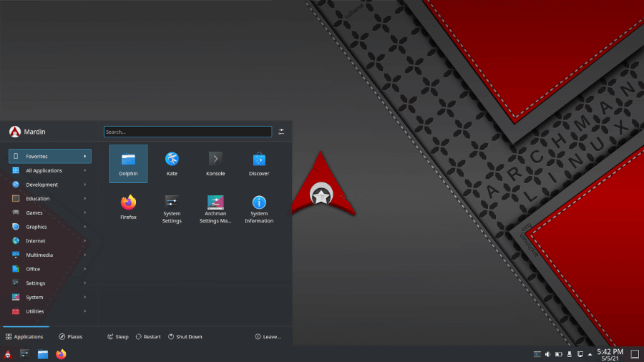Open the Office category
The width and height of the screenshot is (644, 362).
pyautogui.click(x=49, y=269)
